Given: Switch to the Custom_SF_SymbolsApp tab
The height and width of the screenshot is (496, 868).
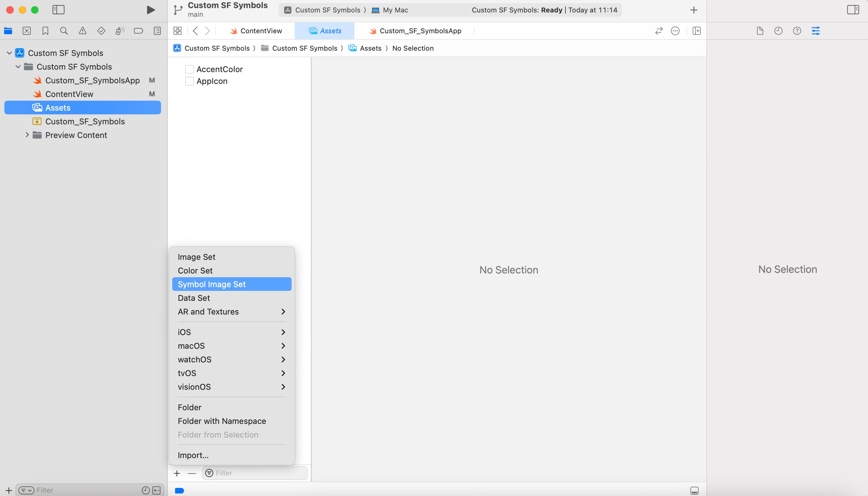Looking at the screenshot, I should tap(415, 31).
